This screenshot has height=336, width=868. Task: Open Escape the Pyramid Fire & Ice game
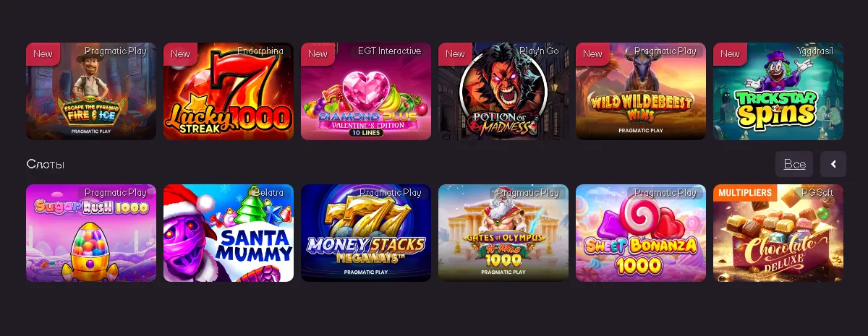91,91
